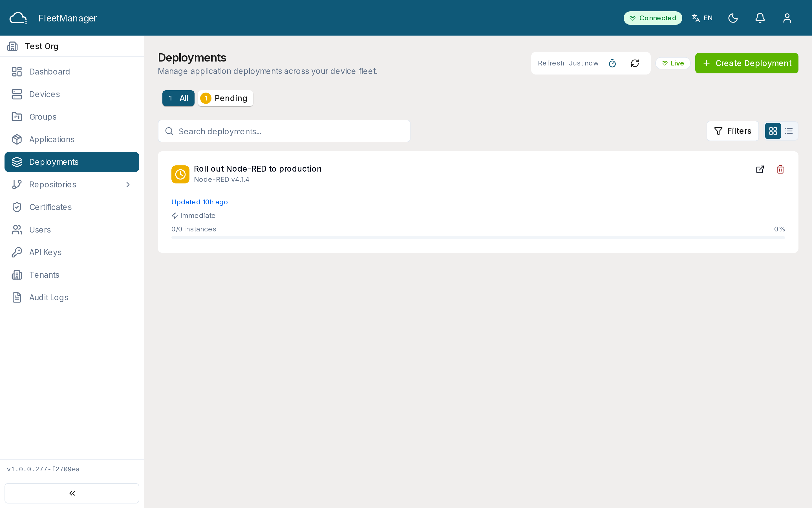Collapse the sidebar with double chevron
This screenshot has width=812, height=508.
pyautogui.click(x=72, y=493)
